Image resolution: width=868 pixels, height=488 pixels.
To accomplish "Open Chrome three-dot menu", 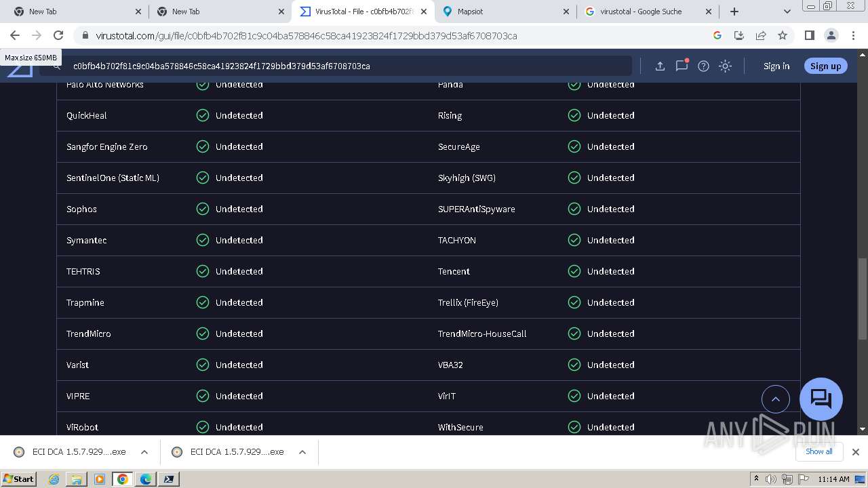I will (852, 35).
